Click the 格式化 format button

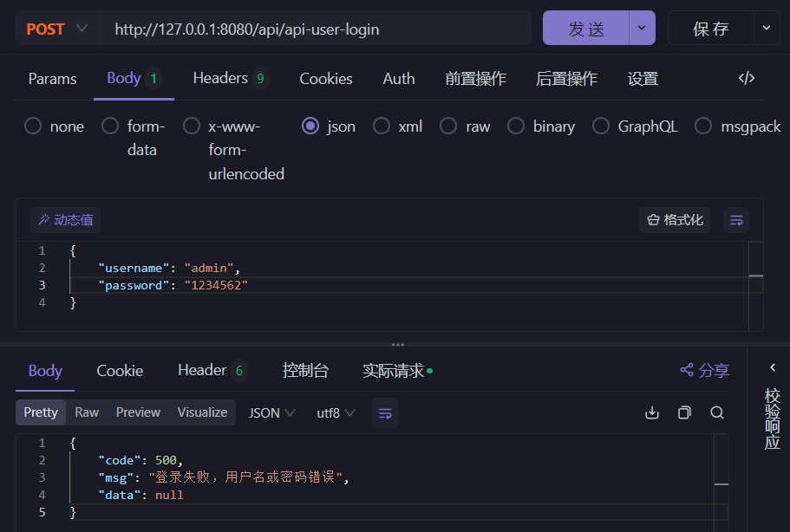click(x=674, y=220)
